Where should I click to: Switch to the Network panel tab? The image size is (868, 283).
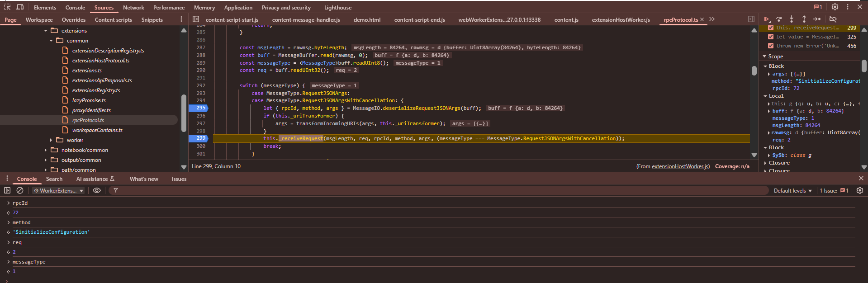click(x=133, y=8)
